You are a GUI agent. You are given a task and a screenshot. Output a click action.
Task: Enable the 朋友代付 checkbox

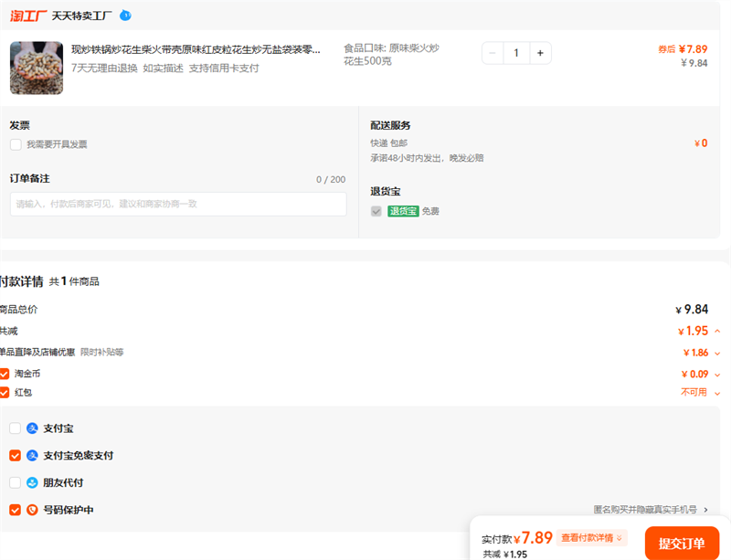pyautogui.click(x=15, y=482)
